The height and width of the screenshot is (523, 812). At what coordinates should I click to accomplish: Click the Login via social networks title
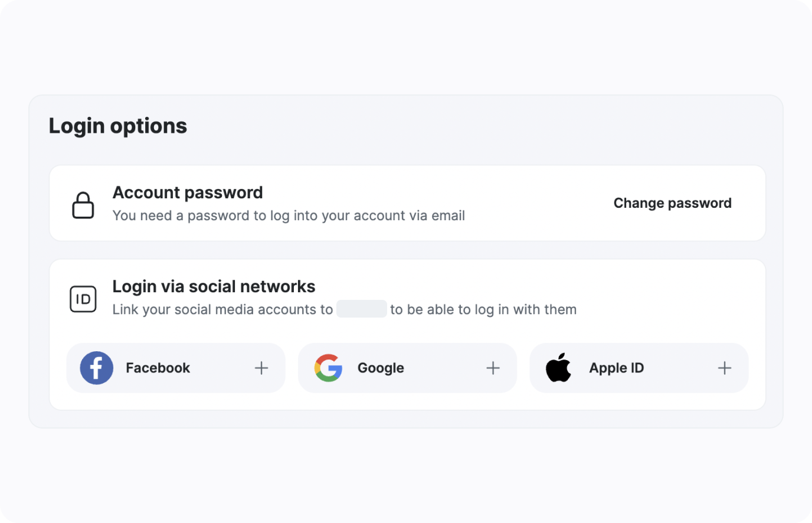pos(214,286)
